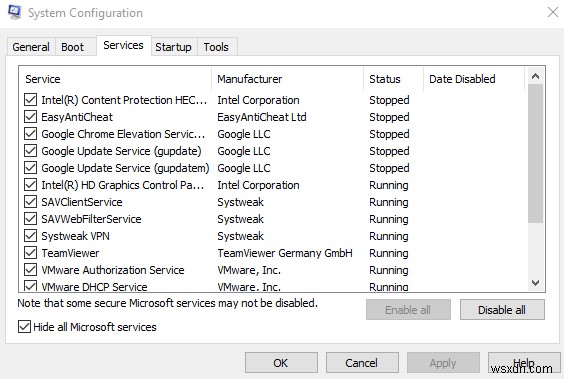The height and width of the screenshot is (379, 564).
Task: Select the EasyAntiCheat Ltd manufacturer cell
Action: coord(262,117)
